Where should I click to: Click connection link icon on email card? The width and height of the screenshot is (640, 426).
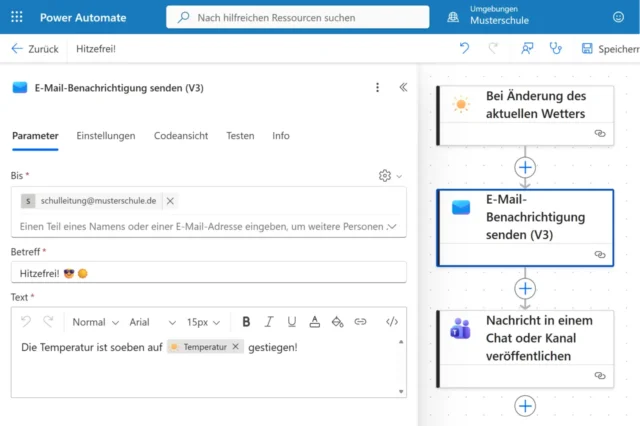point(600,255)
